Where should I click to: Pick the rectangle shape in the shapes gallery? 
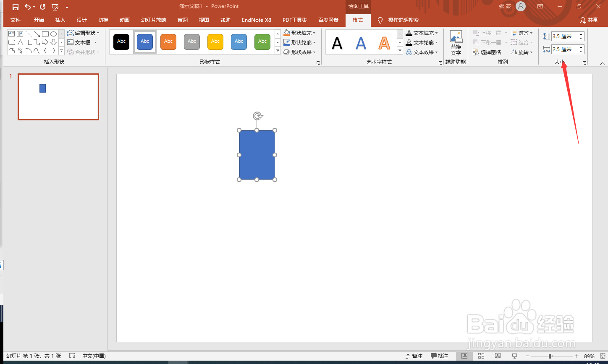[45, 34]
